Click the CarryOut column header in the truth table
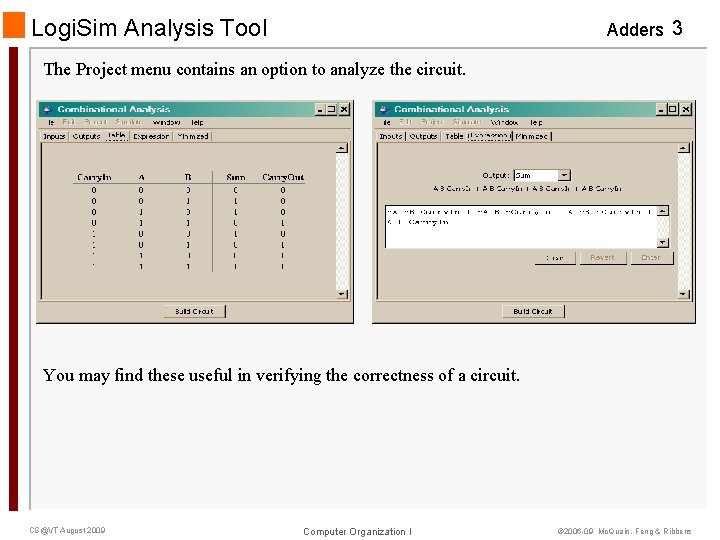Image resolution: width=720 pixels, height=540 pixels. pyautogui.click(x=283, y=177)
